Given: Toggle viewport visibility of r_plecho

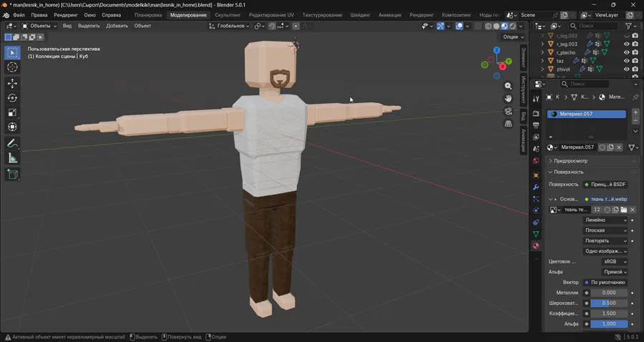Looking at the screenshot, I should (x=626, y=52).
